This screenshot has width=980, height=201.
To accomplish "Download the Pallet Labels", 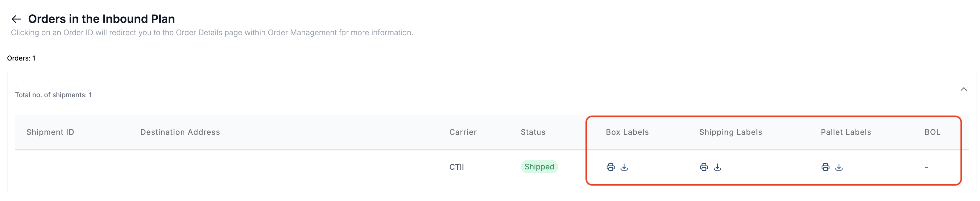I will point(839,167).
